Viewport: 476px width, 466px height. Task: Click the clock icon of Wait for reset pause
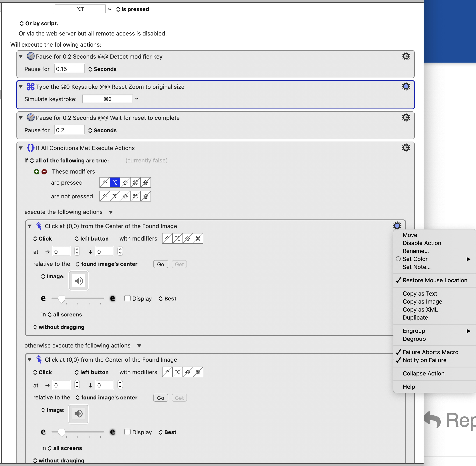tap(31, 117)
